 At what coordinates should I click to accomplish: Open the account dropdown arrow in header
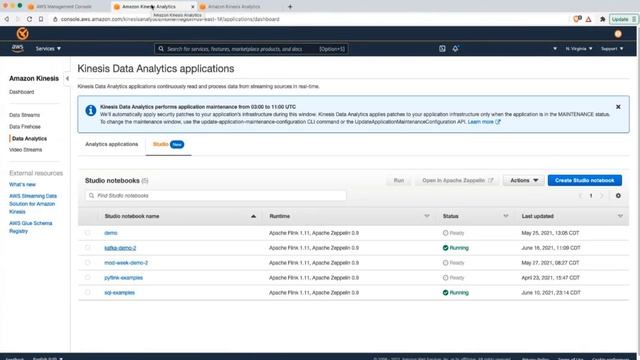[555, 49]
